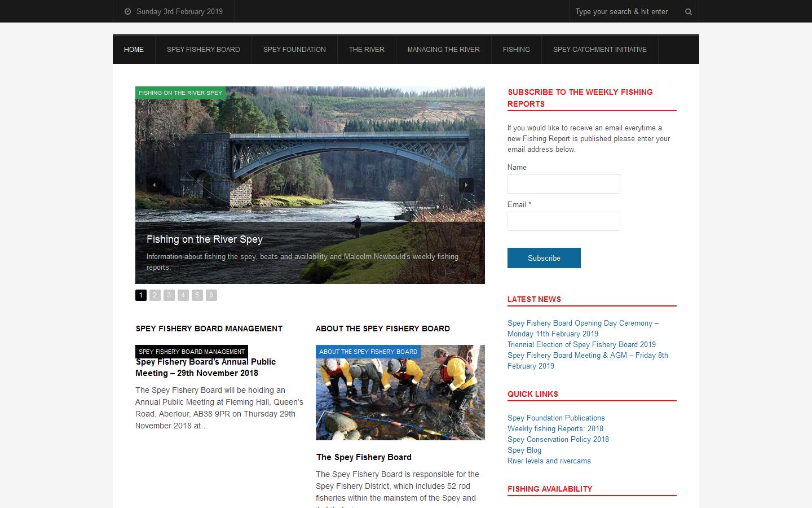812x508 pixels.
Task: Open the MANAGING THE RIVER menu
Action: point(443,50)
